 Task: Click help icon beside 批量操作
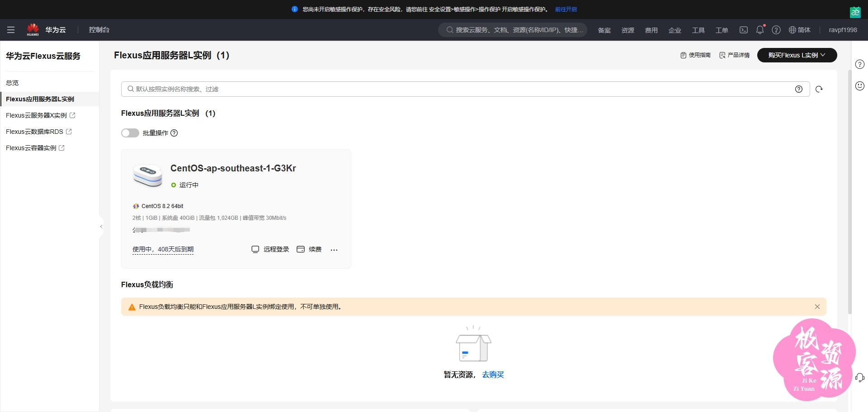pyautogui.click(x=174, y=133)
